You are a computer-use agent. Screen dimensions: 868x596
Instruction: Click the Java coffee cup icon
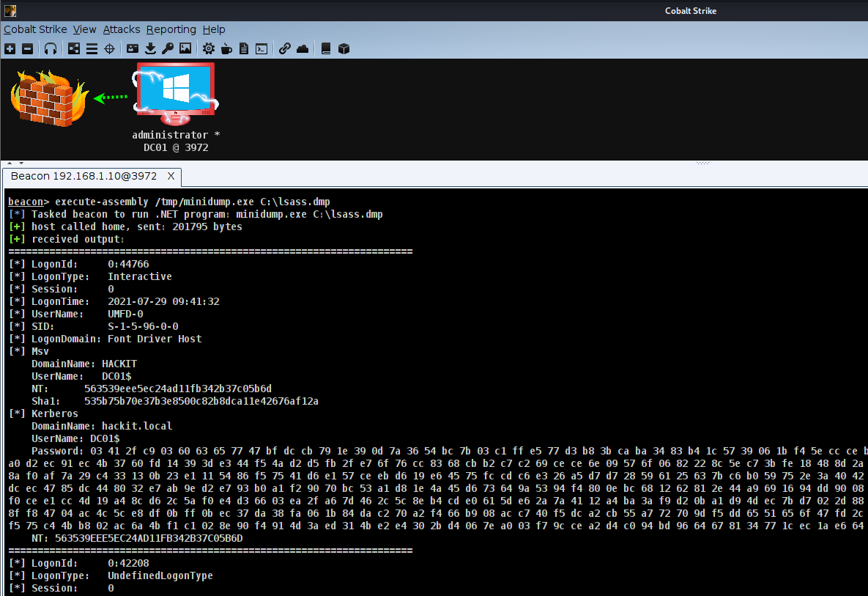pyautogui.click(x=226, y=48)
